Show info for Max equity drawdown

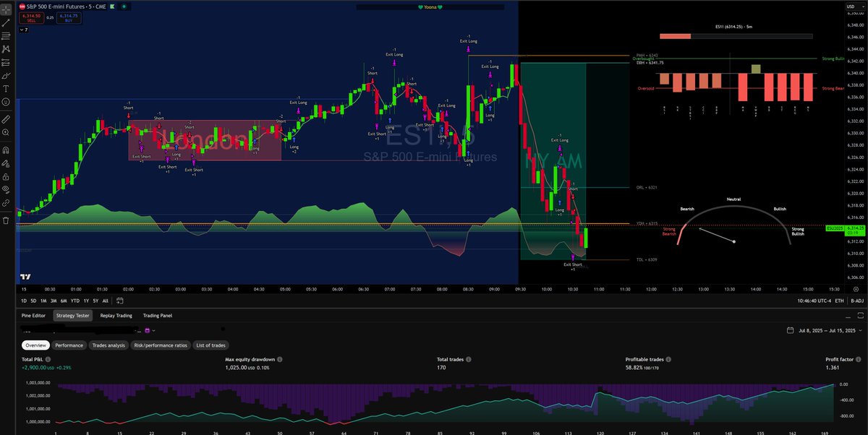279,359
